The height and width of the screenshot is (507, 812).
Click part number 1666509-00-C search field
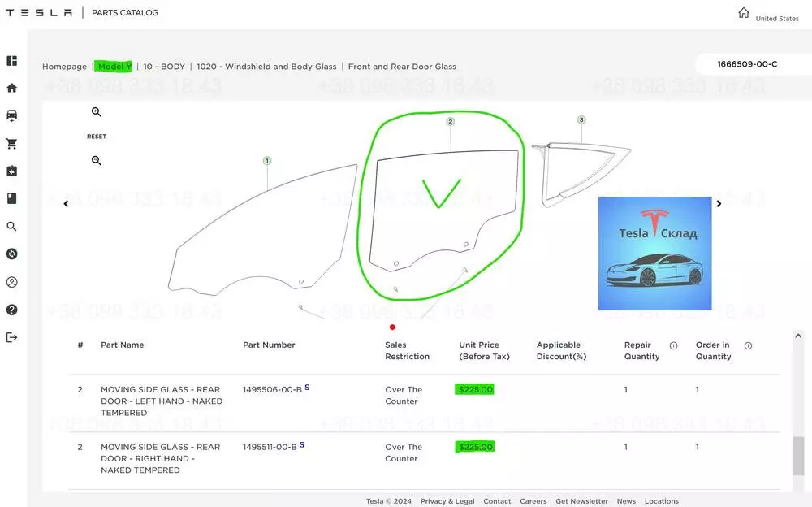[747, 64]
